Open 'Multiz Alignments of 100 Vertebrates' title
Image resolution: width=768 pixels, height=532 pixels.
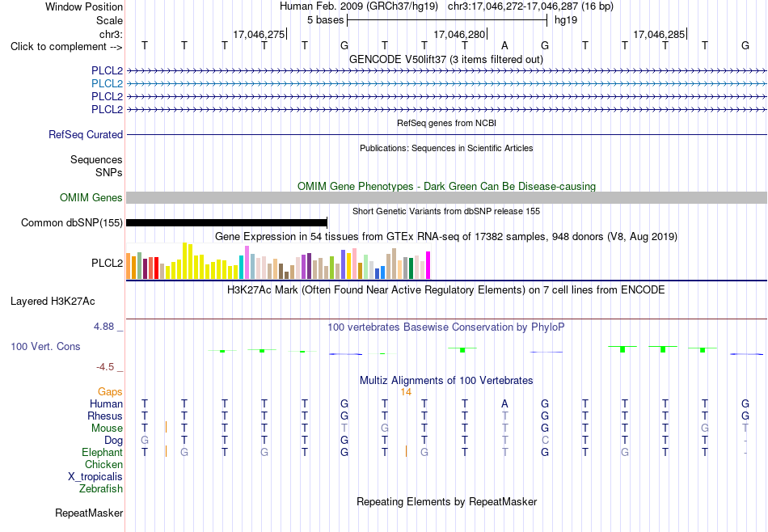click(x=446, y=380)
